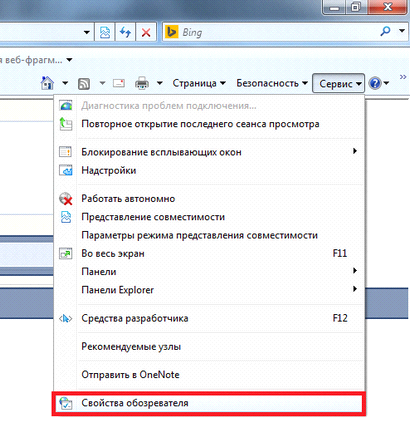Open the Страница menu

tap(199, 83)
